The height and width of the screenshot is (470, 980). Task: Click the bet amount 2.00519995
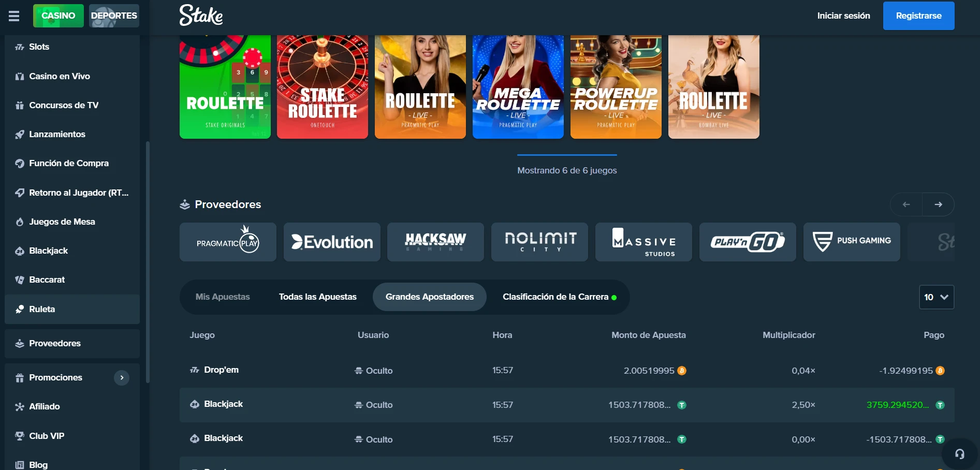tap(649, 371)
